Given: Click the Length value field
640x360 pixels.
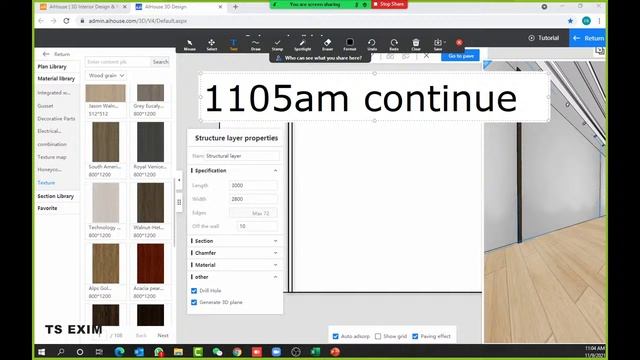Looking at the screenshot, I should 253,185.
